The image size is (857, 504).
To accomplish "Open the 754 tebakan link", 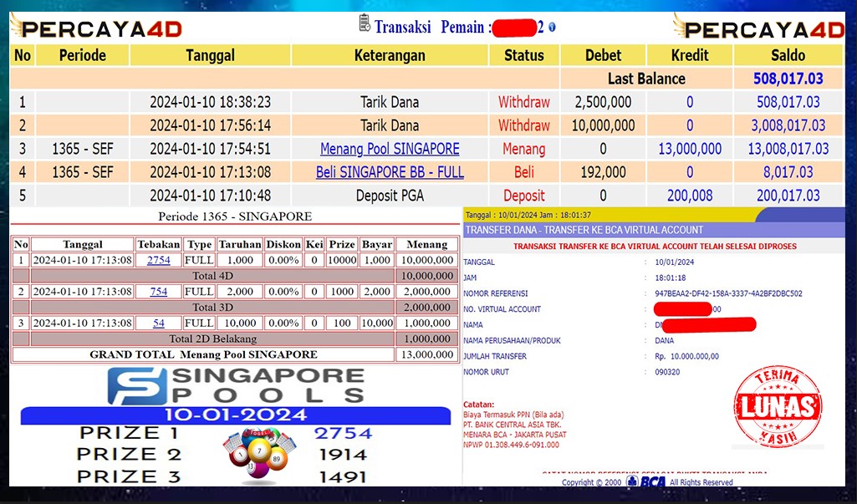I will point(159,292).
